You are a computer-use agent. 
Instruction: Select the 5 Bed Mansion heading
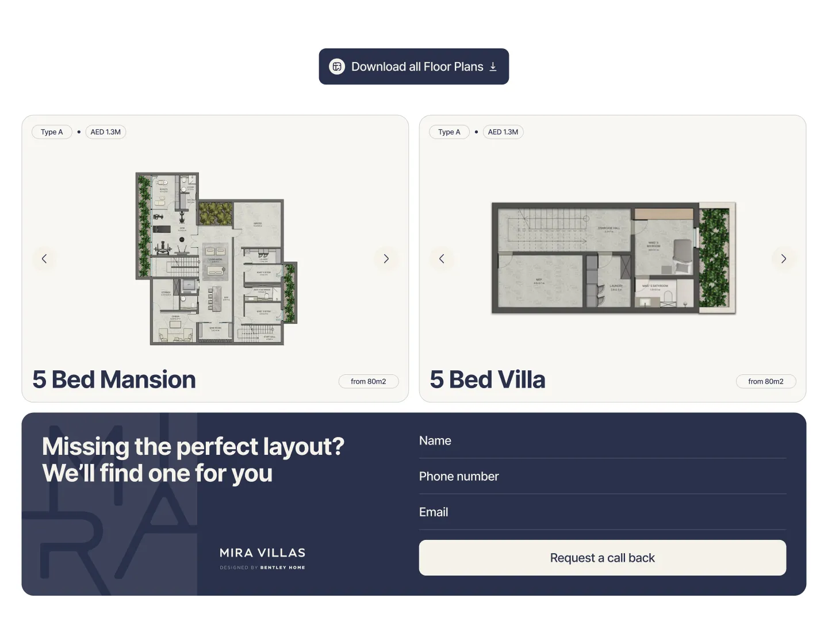point(114,379)
